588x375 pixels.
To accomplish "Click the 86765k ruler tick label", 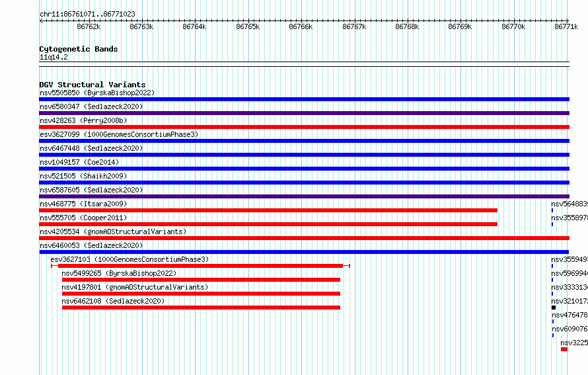I will click(248, 26).
